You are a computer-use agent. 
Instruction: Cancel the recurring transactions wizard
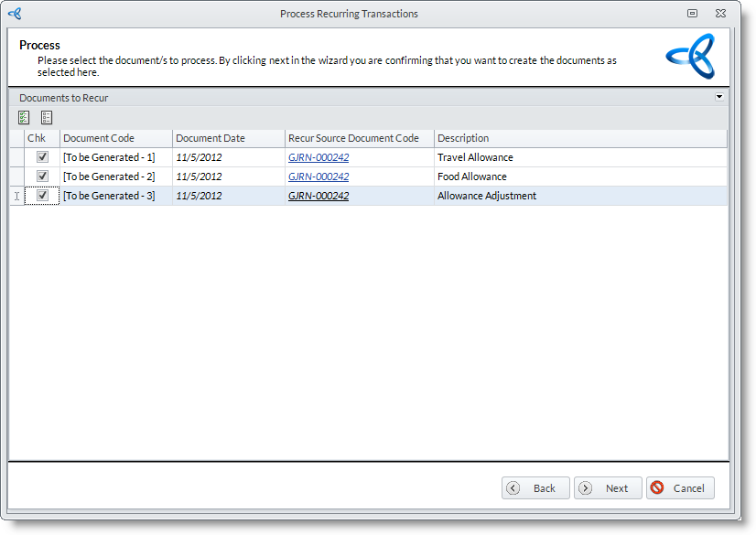680,488
